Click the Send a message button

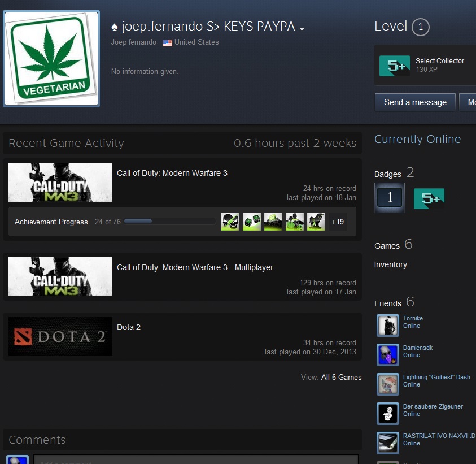pos(415,102)
